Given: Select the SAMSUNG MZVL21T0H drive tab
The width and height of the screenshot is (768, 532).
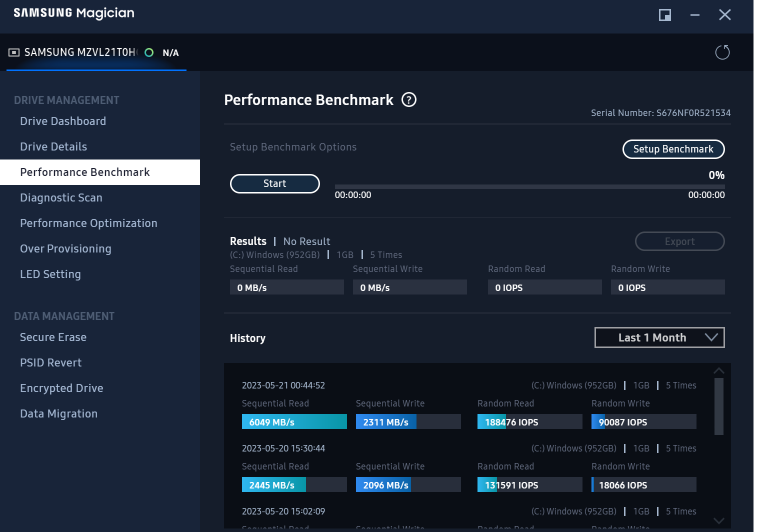Looking at the screenshot, I should point(96,52).
